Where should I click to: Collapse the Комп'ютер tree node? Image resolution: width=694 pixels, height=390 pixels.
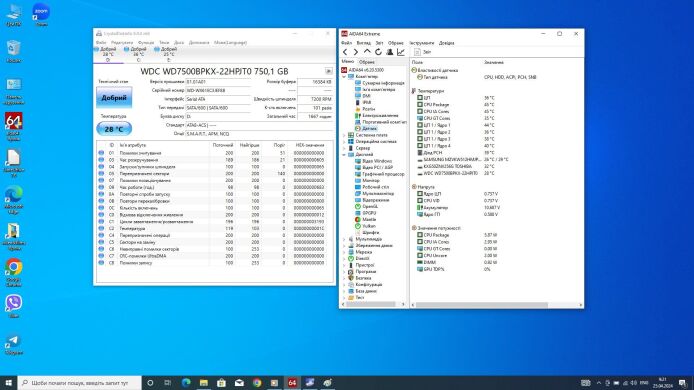click(344, 77)
